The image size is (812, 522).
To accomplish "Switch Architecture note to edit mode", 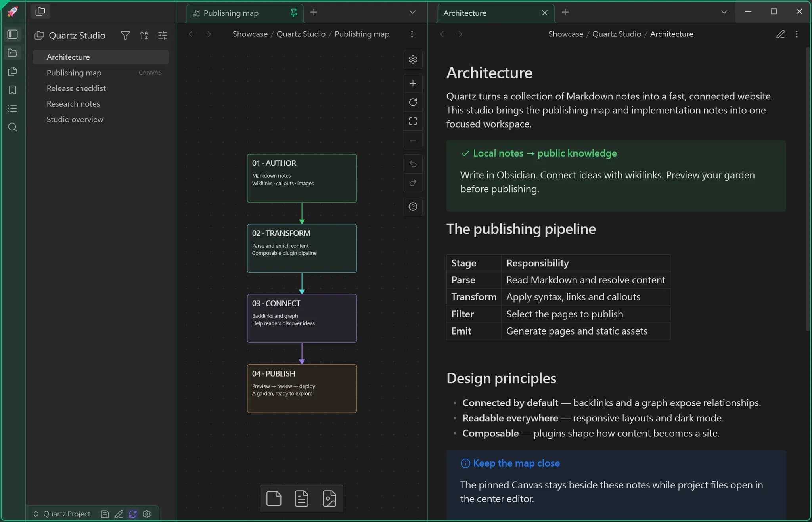I will tap(780, 34).
